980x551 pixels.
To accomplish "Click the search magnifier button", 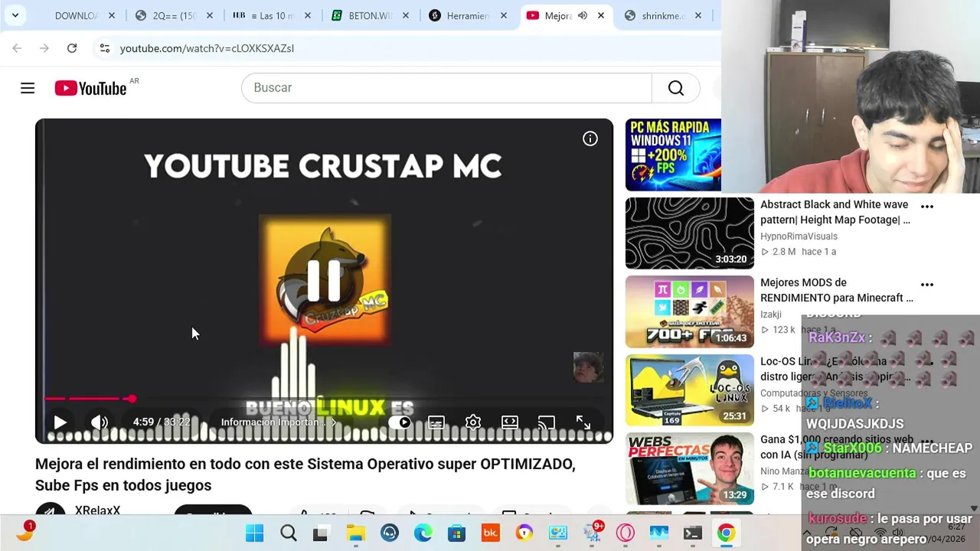I will (x=675, y=88).
